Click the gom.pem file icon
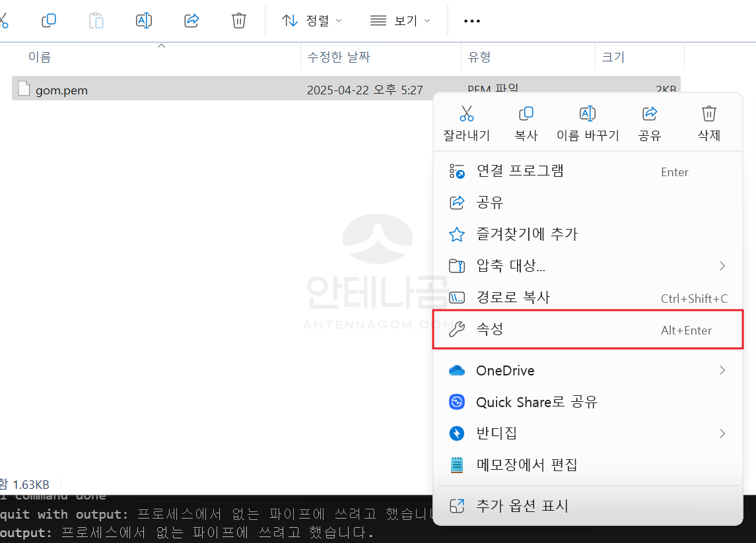Screen dimensions: 756x543 [x=24, y=89]
